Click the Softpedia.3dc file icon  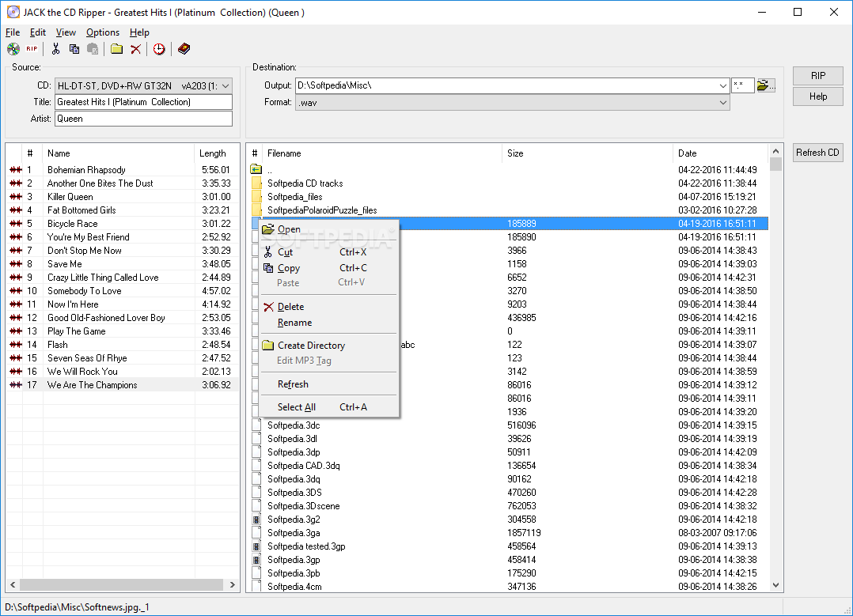click(x=256, y=425)
